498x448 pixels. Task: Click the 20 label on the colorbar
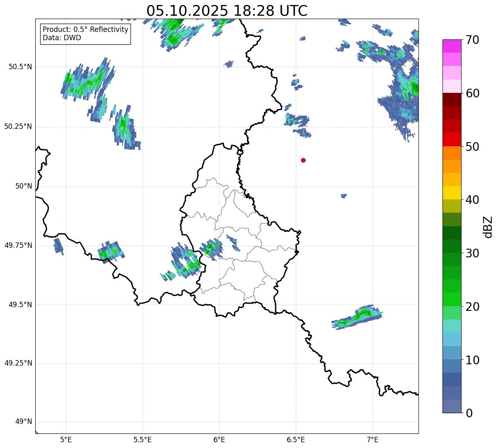coord(472,307)
